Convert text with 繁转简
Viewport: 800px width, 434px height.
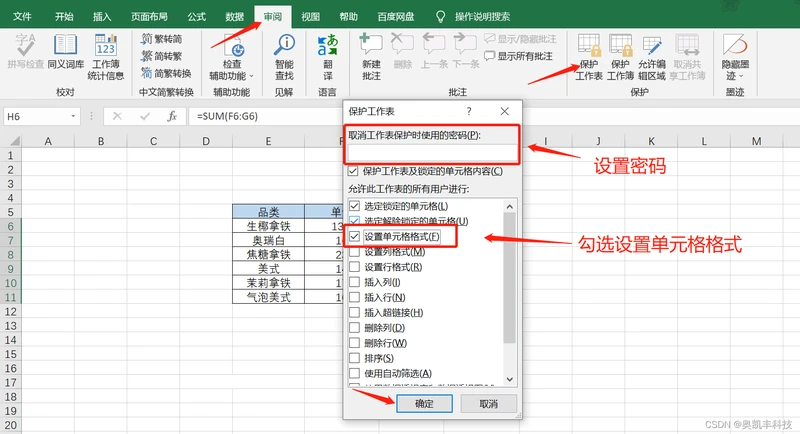[x=162, y=39]
